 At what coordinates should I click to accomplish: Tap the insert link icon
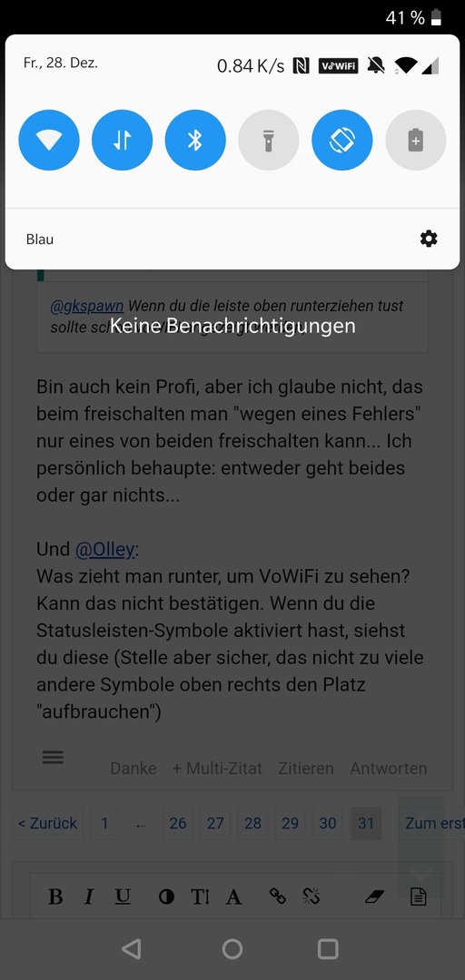(x=277, y=897)
